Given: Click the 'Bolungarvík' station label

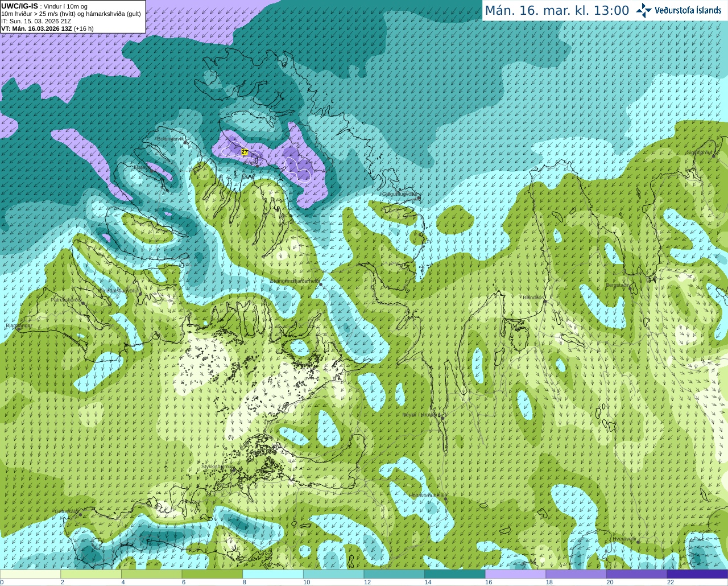Looking at the screenshot, I should click(x=171, y=138).
